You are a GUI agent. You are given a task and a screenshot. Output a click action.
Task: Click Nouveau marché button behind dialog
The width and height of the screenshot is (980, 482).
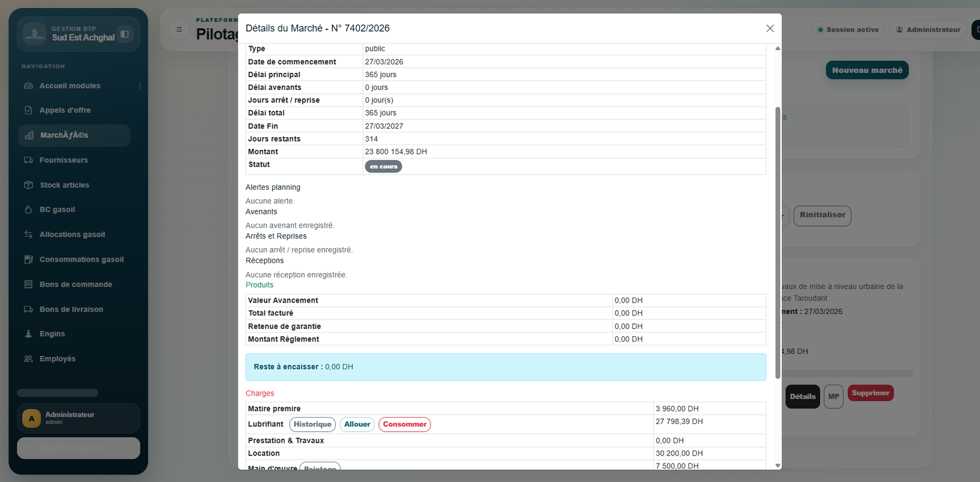tap(867, 70)
